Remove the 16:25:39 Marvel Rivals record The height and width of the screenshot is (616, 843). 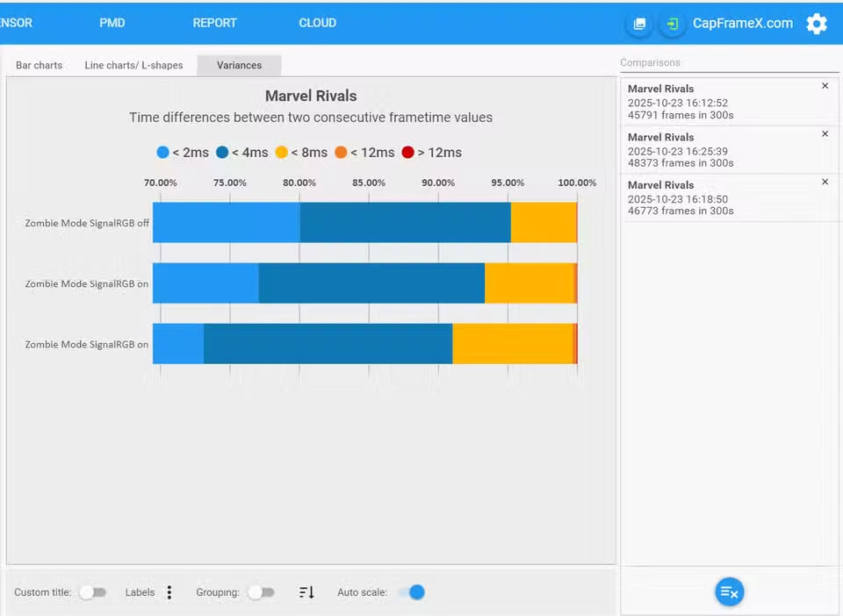[x=825, y=134]
